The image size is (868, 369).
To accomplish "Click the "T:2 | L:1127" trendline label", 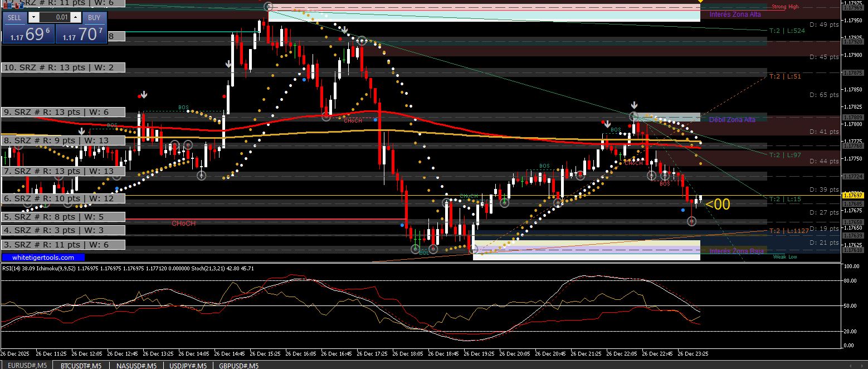I will (x=788, y=231).
